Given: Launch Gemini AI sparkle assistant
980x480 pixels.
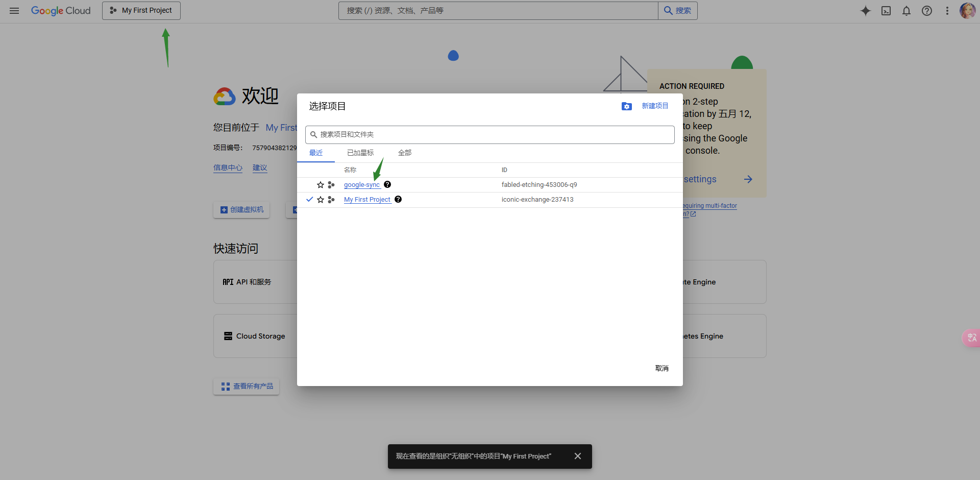Looking at the screenshot, I should (866, 11).
